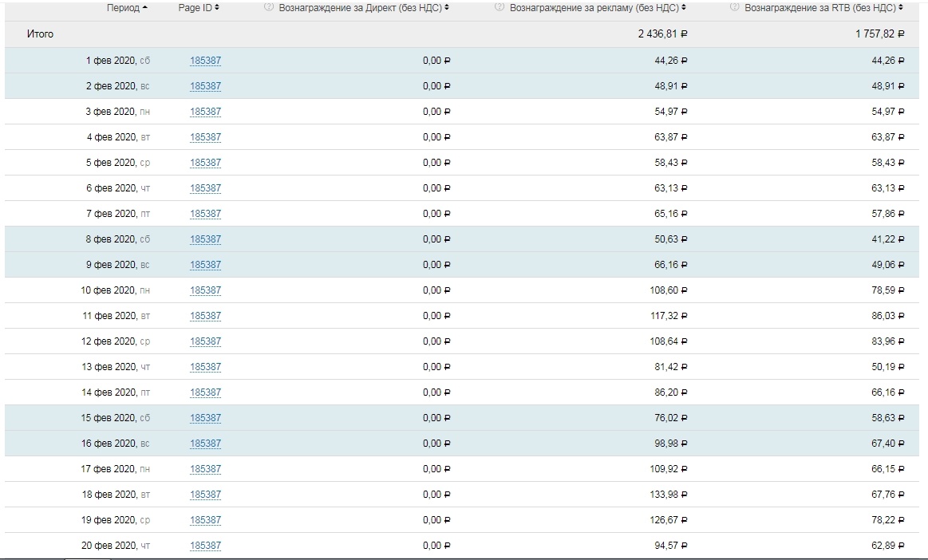Click date cell 14 фев 2020, пт
The height and width of the screenshot is (560, 928).
[x=116, y=392]
